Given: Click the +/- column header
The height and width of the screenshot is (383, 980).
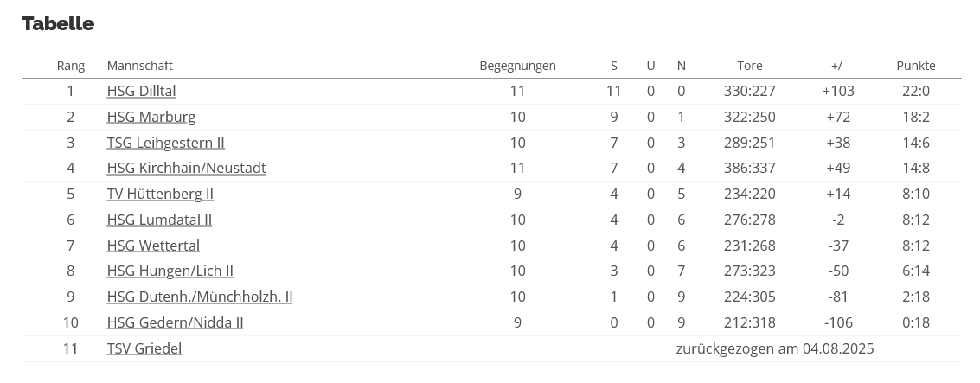Looking at the screenshot, I should click(838, 66).
